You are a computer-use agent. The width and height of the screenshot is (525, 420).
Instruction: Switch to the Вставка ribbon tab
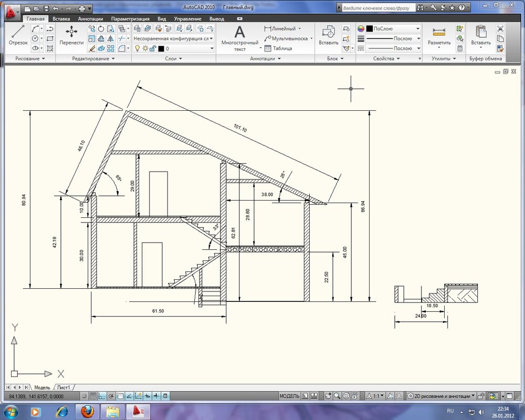[61, 19]
